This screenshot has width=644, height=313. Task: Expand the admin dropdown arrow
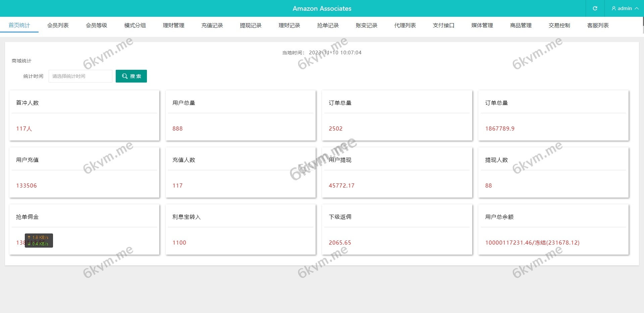[637, 8]
